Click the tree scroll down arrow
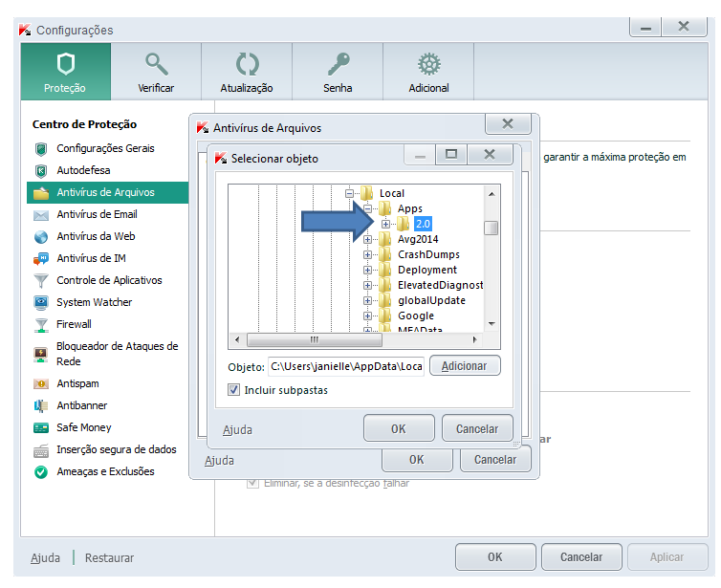Screen dimensions: 721x588 coord(492,324)
